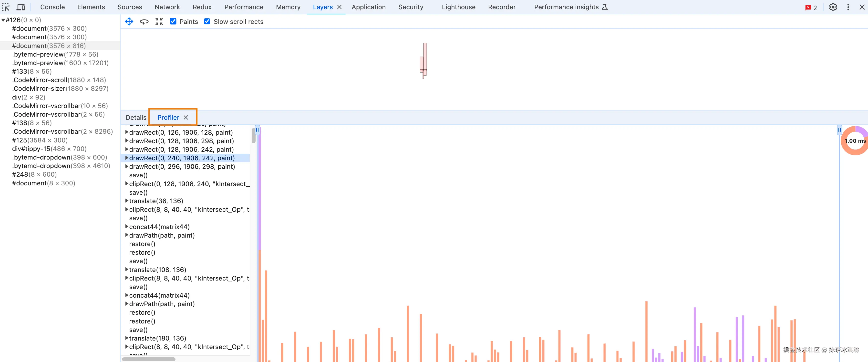868x362 pixels.
Task: Close the Profiler tab
Action: (186, 118)
